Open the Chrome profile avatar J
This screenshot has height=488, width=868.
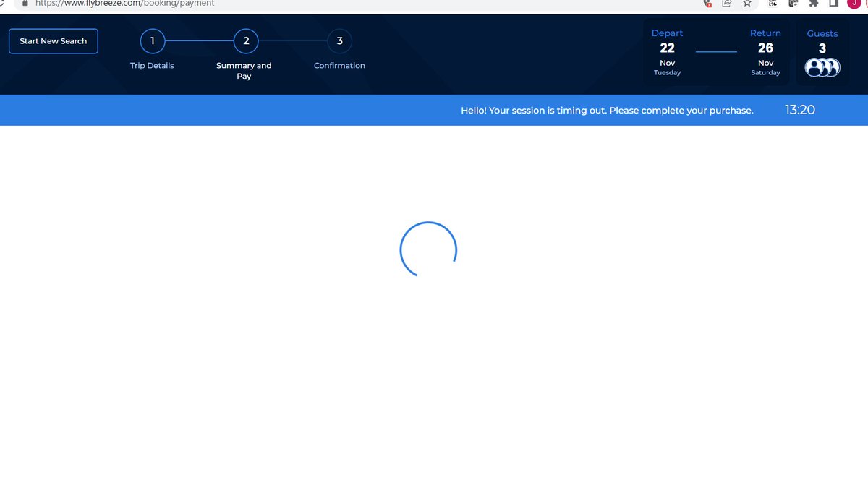coord(853,4)
